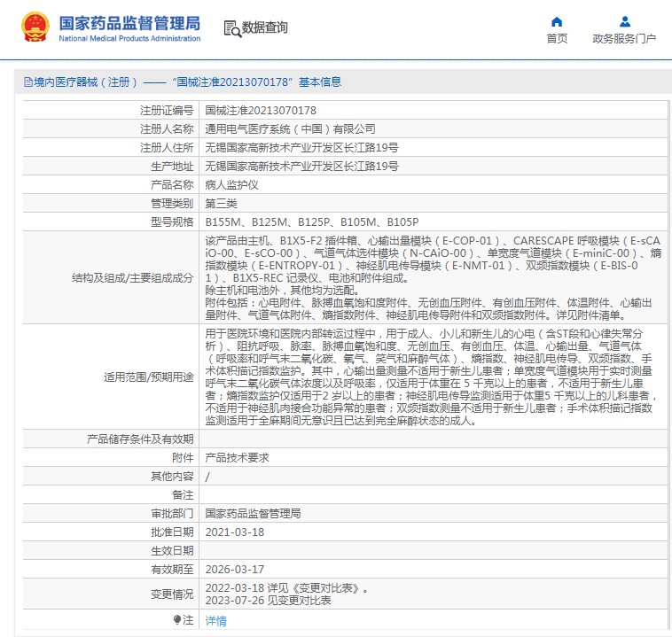Open the 首页 menu label
The width and height of the screenshot is (672, 637).
tap(557, 39)
